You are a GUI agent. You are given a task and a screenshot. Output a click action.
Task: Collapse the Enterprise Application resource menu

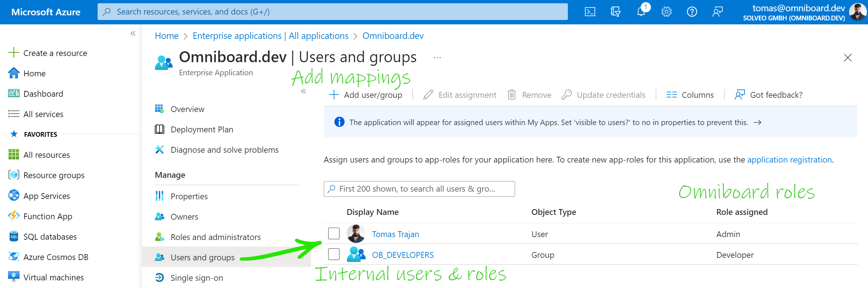tap(303, 91)
